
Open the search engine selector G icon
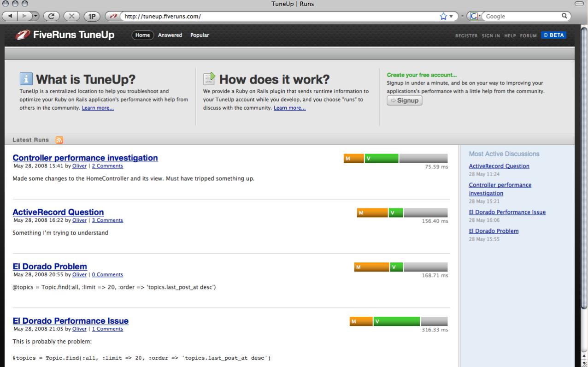pos(474,16)
